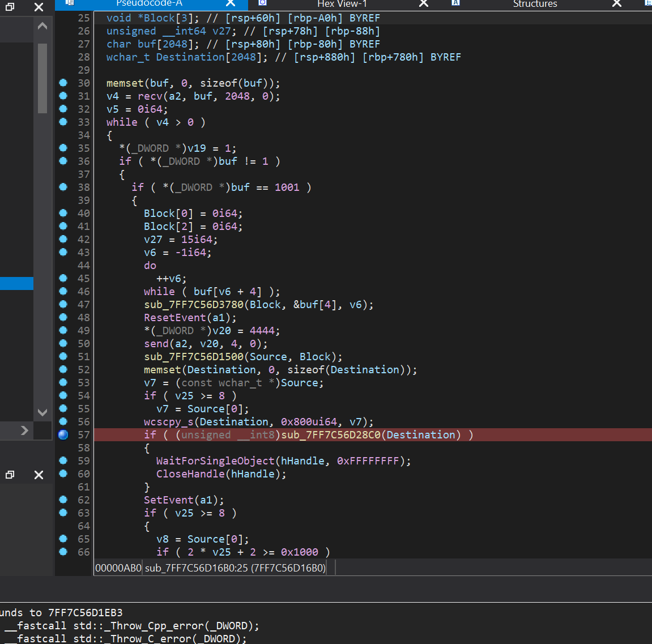This screenshot has width=652, height=644.
Task: Click the Pseudocode-A tab icon
Action: pos(70,3)
